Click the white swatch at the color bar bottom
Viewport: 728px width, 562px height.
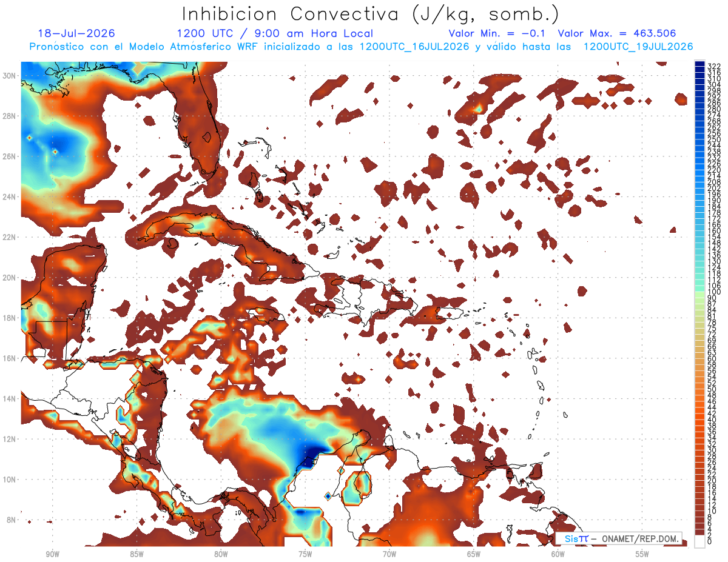pos(699,541)
